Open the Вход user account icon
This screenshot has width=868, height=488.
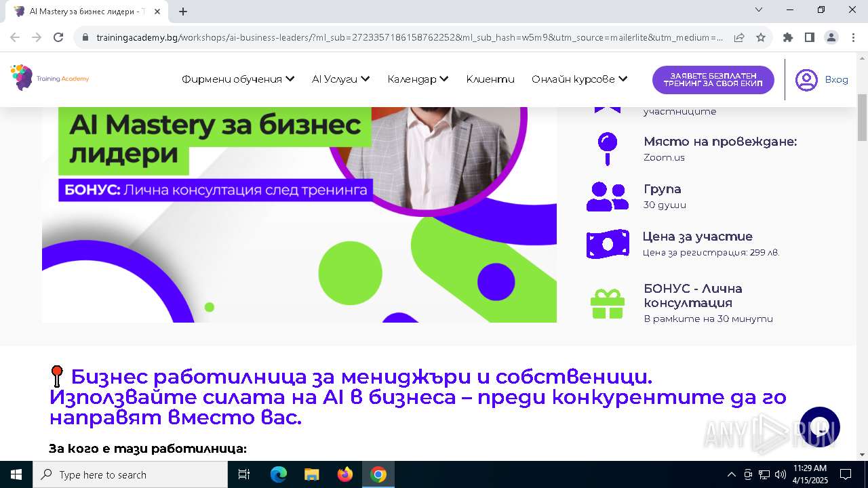806,80
